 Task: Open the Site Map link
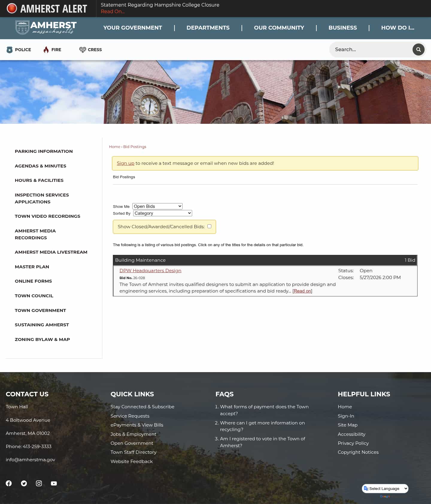click(348, 425)
